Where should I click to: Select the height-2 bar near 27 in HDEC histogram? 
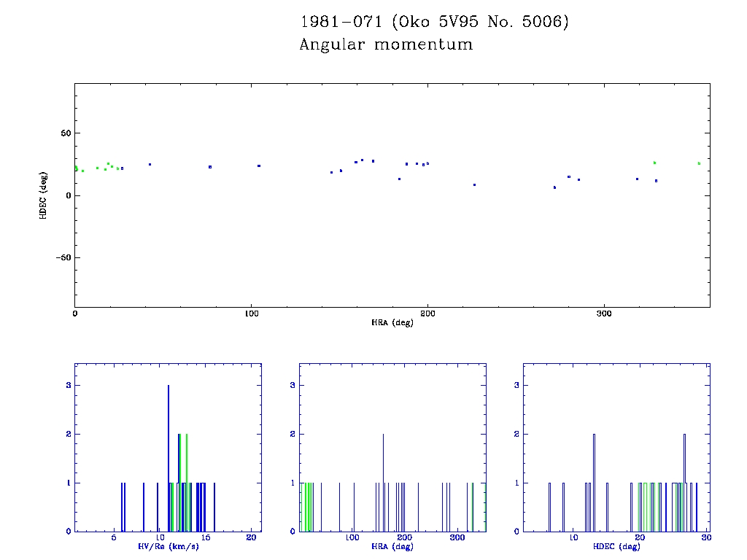(684, 481)
